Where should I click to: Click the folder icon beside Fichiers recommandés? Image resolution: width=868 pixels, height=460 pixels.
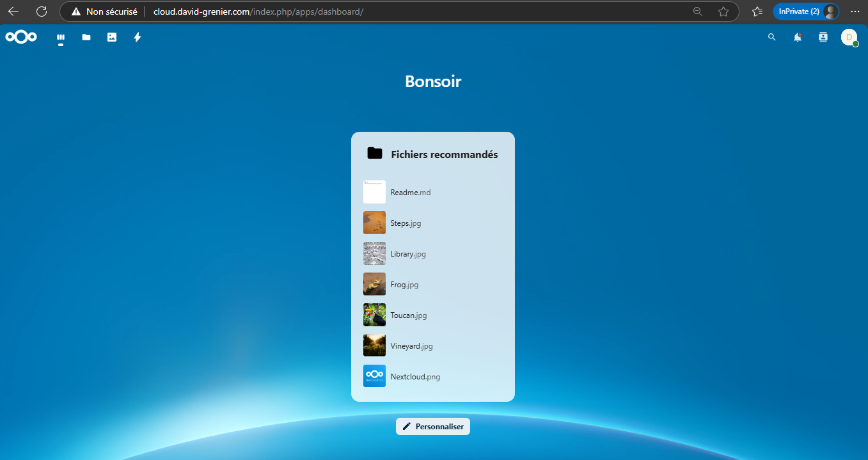(x=375, y=154)
